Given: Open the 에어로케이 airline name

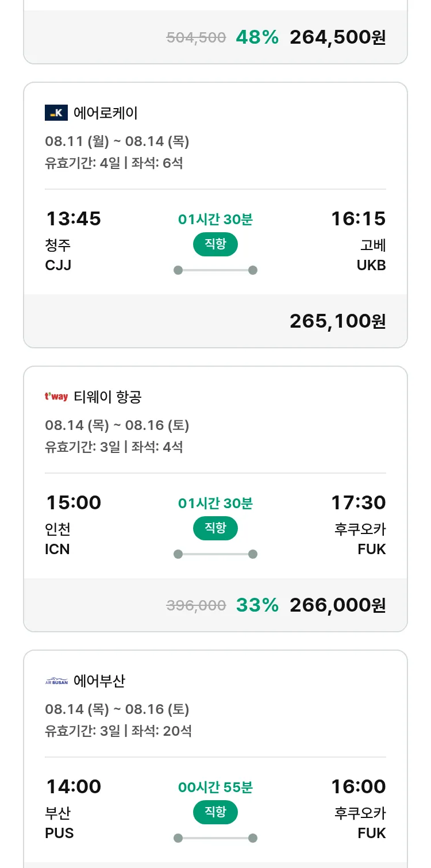Looking at the screenshot, I should click(106, 113).
